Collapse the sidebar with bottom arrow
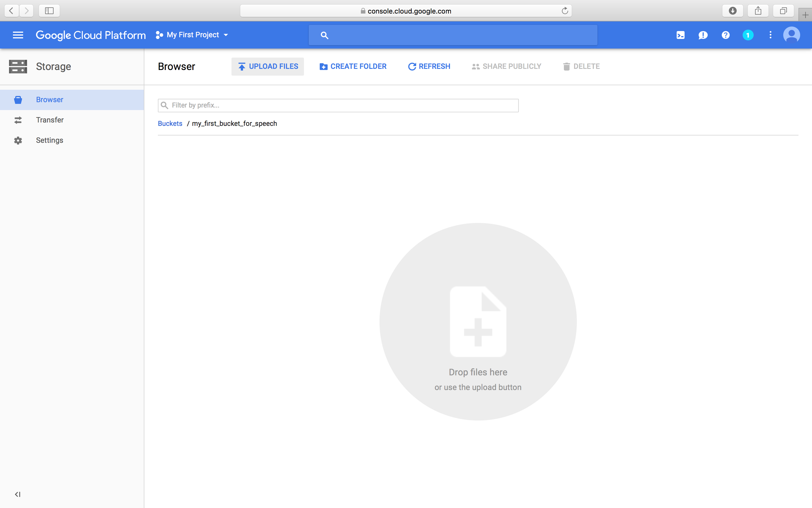The image size is (812, 508). click(18, 494)
